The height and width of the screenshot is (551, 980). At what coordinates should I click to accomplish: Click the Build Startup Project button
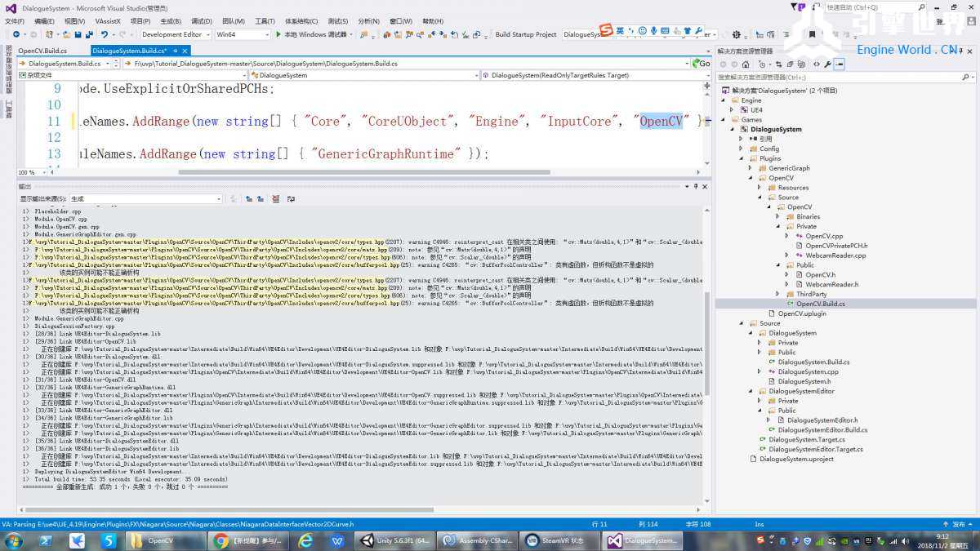[x=526, y=34]
